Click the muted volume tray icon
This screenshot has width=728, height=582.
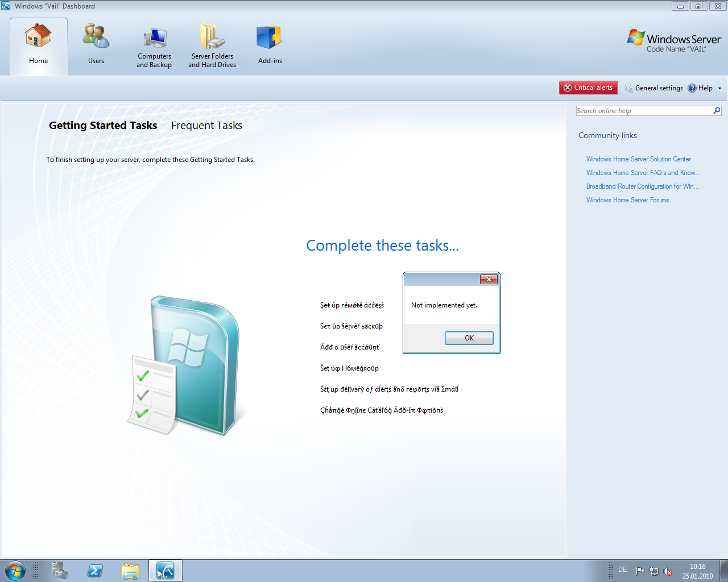(x=668, y=571)
